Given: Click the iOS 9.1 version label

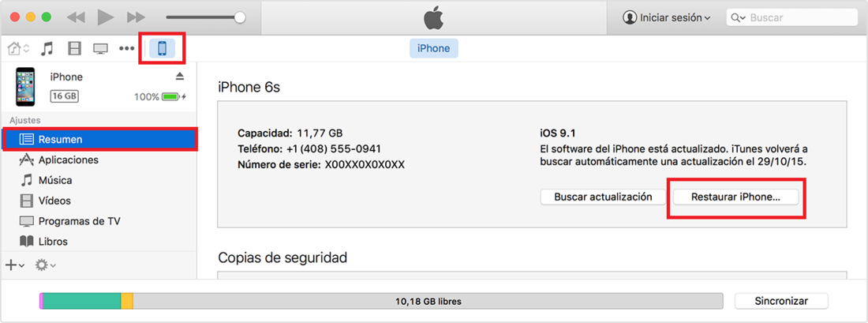Looking at the screenshot, I should 557,133.
